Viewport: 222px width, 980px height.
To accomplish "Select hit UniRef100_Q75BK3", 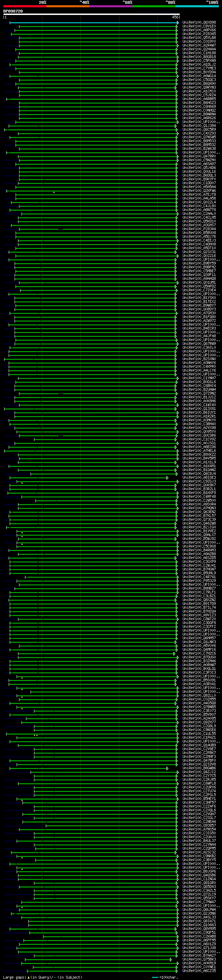I will [199, 959].
